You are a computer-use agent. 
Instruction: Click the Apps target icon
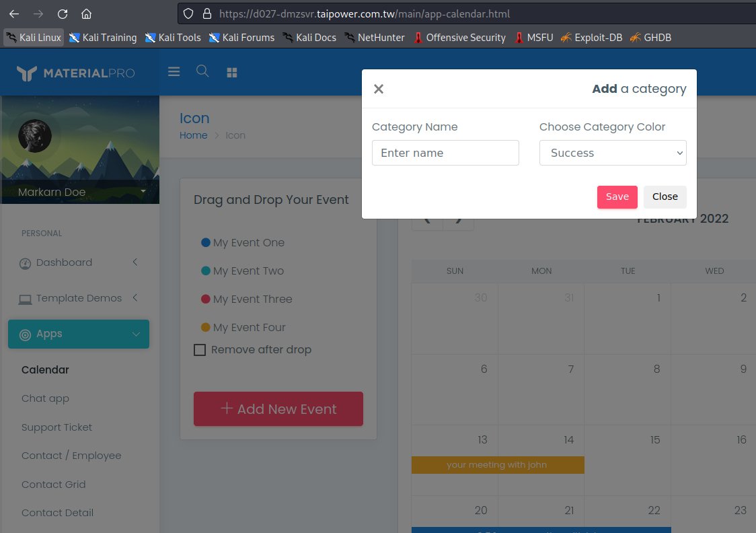pos(25,334)
